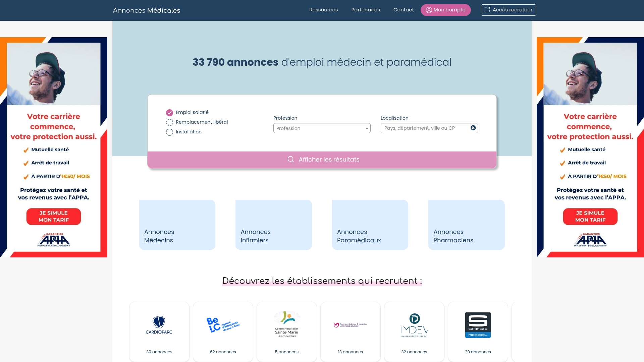Click APPA logo in left ad banner
The width and height of the screenshot is (644, 362).
pyautogui.click(x=54, y=240)
